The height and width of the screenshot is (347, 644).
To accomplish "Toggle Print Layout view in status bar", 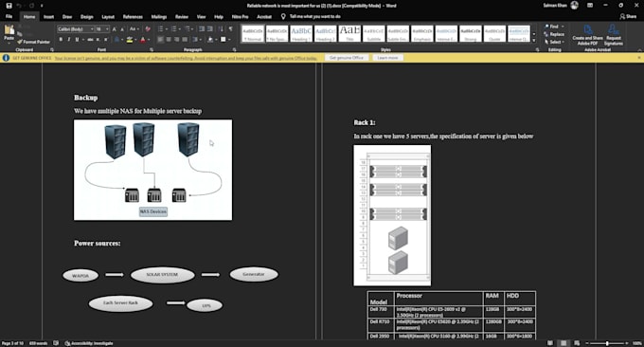I will [x=563, y=343].
